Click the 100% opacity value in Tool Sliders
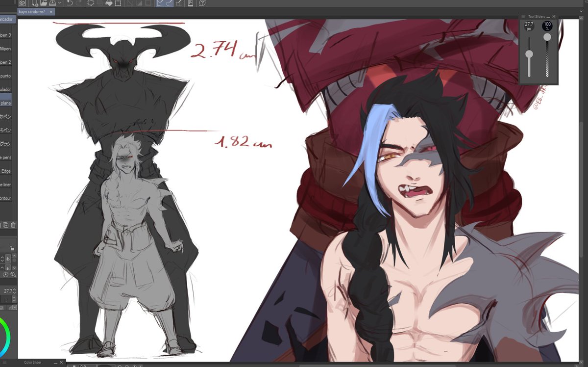Image resolution: width=588 pixels, height=367 pixels. [547, 26]
